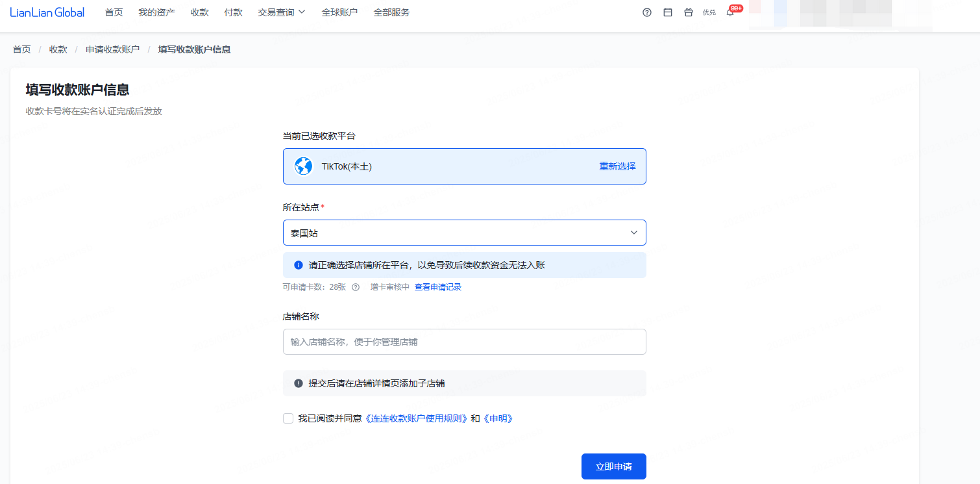
Task: Open the 所在站点 dropdown showing 泰国站
Action: [465, 233]
